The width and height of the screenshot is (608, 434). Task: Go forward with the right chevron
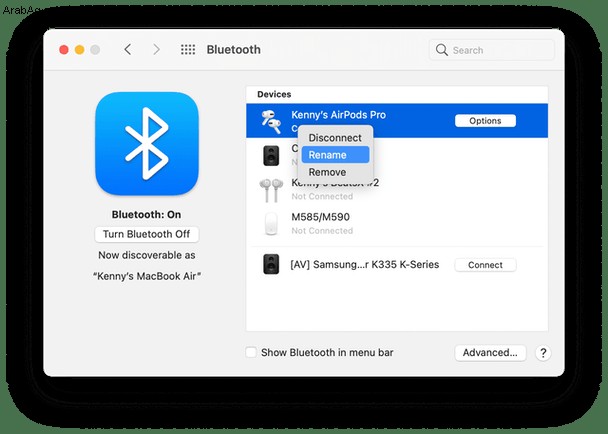[156, 50]
